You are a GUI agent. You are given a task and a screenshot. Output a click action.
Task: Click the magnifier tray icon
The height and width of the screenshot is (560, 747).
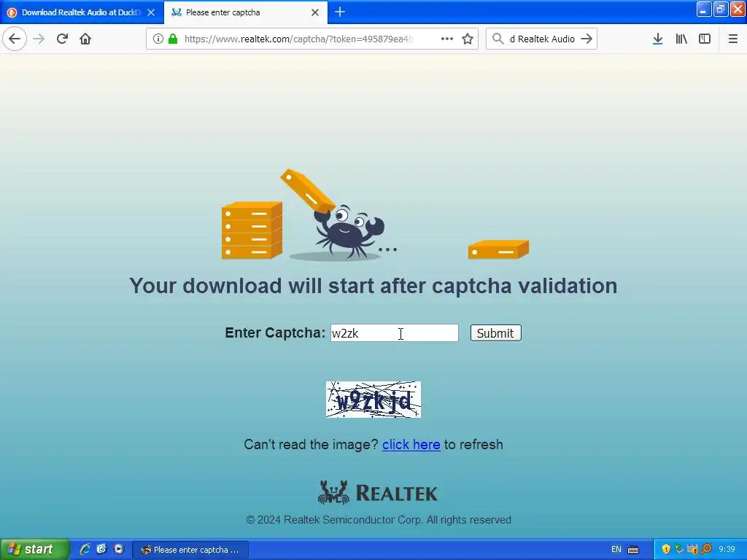tap(706, 549)
